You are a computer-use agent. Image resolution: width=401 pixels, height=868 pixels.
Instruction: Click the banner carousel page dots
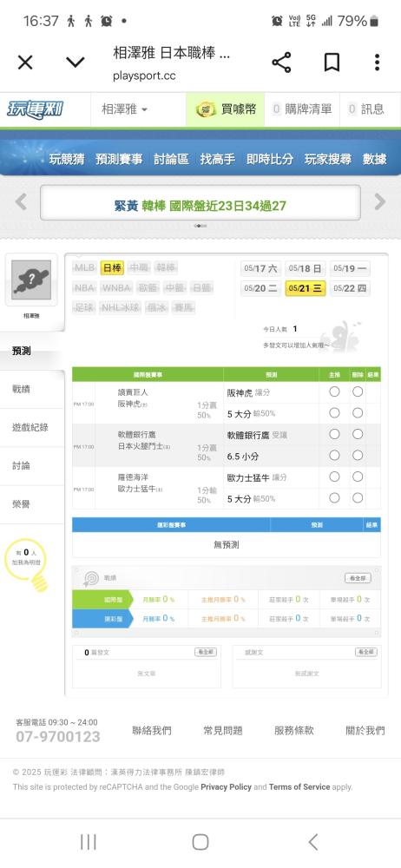[x=200, y=226]
